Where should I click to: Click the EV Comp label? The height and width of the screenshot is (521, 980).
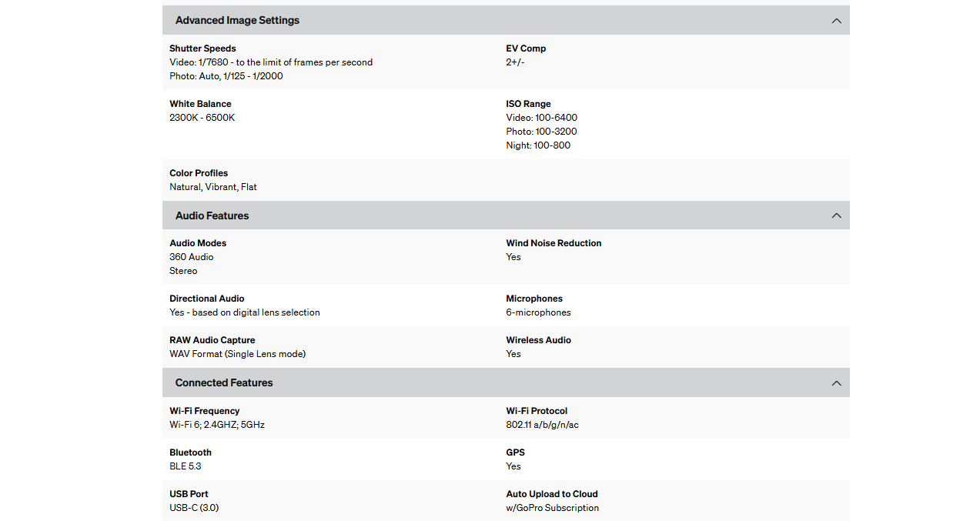526,48
